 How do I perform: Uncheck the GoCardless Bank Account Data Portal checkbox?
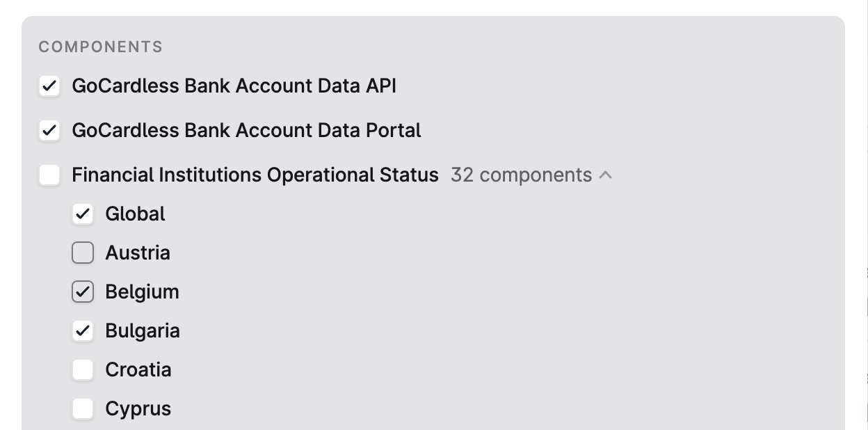pyautogui.click(x=49, y=131)
